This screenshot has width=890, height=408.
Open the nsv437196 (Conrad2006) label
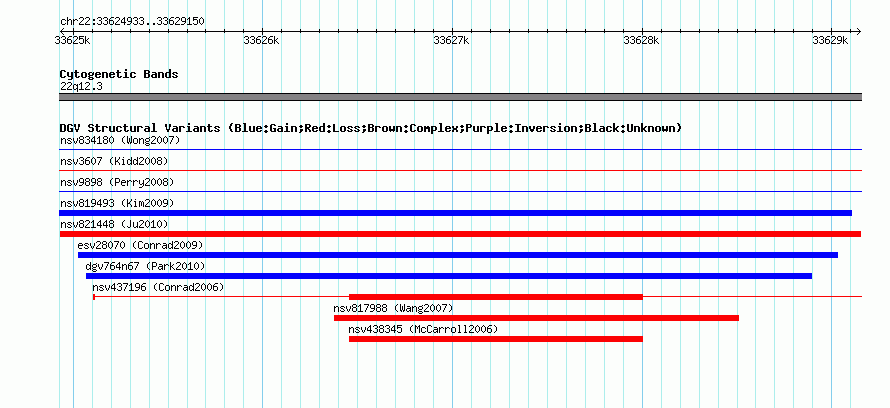(x=158, y=288)
